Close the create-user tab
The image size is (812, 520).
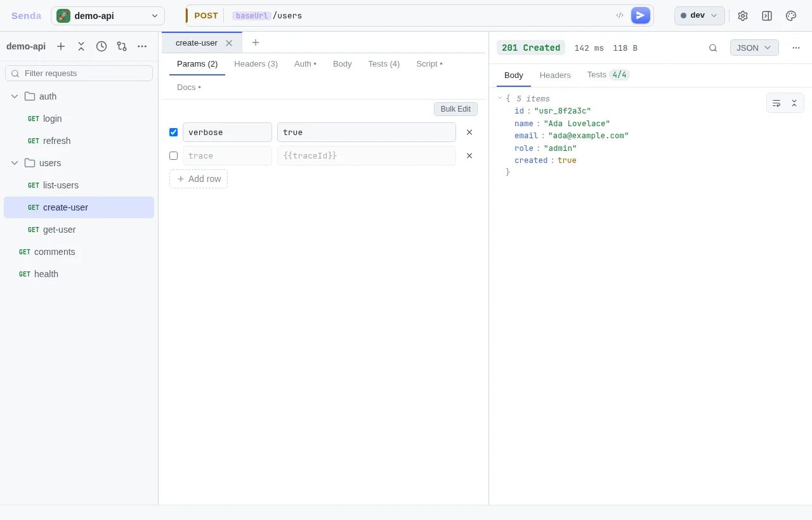229,43
